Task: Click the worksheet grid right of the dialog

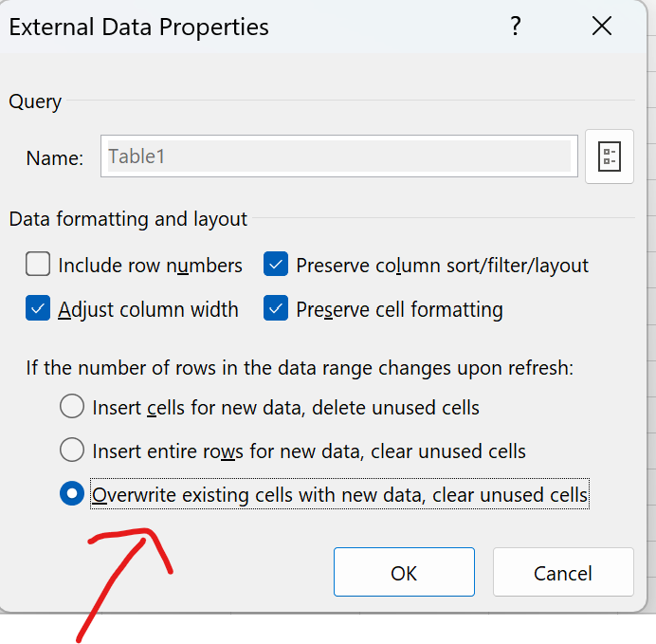Action: 650,379
